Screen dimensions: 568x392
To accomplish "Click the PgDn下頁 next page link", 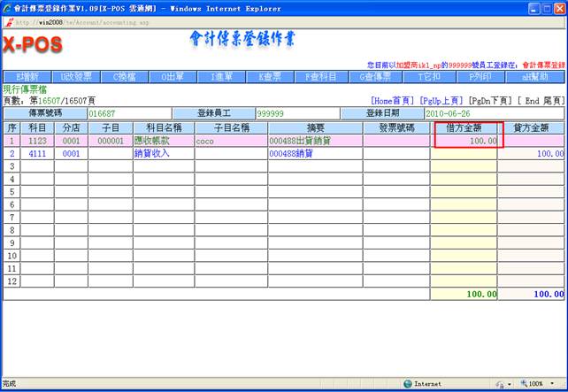I will point(490,101).
